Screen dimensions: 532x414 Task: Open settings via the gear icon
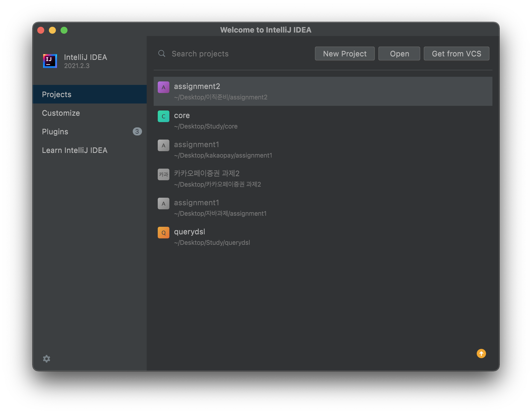(x=47, y=359)
